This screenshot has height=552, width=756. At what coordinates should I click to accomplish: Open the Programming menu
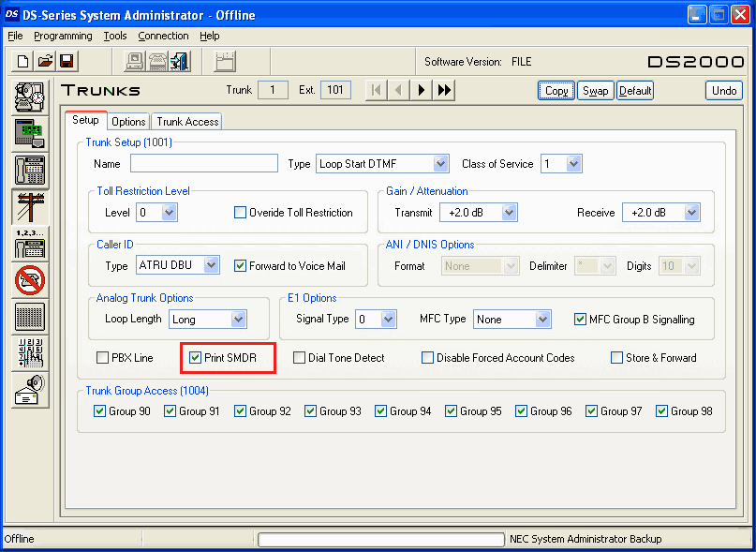[63, 36]
